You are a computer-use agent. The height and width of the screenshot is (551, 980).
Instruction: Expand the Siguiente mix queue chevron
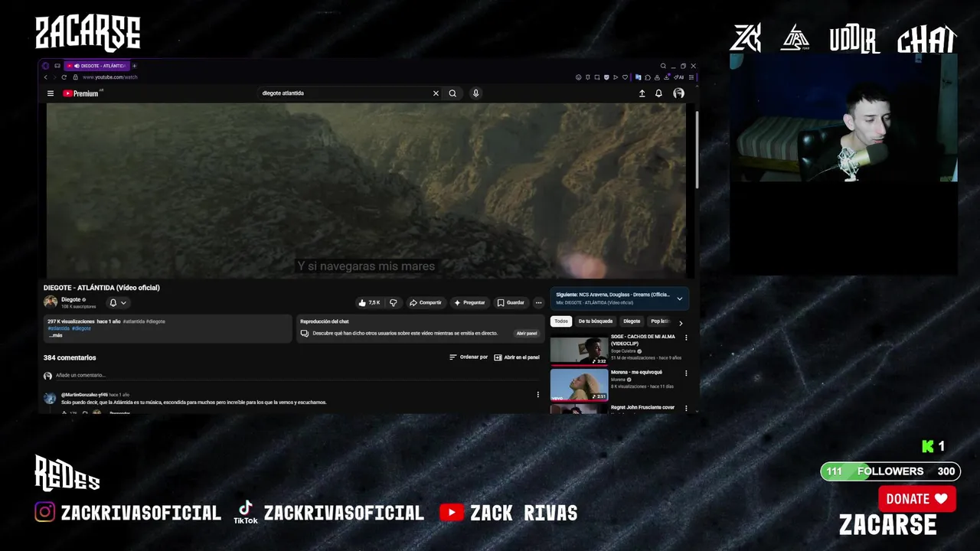click(x=679, y=298)
